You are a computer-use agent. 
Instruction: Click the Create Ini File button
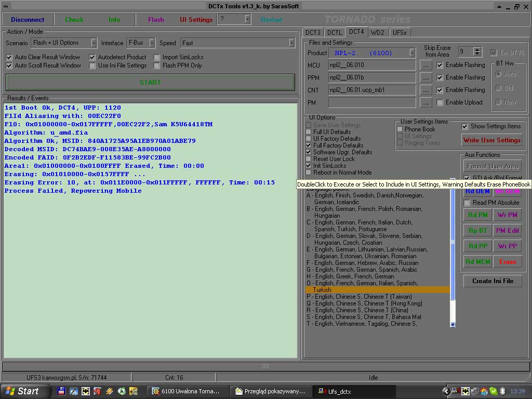[x=493, y=281]
